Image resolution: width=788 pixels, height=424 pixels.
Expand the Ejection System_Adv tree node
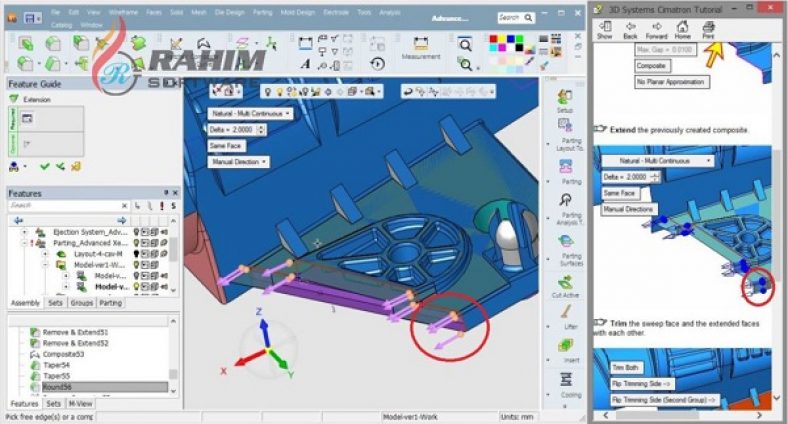[24, 232]
